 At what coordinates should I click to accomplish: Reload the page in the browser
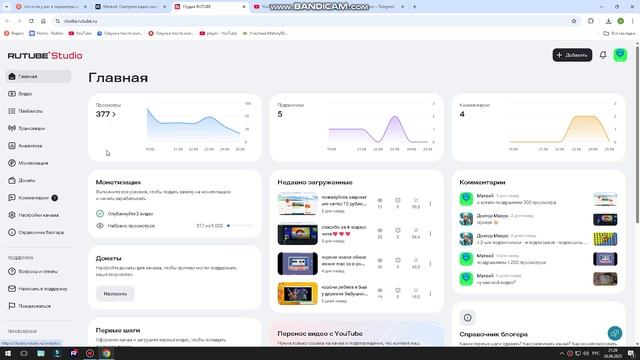[x=31, y=21]
